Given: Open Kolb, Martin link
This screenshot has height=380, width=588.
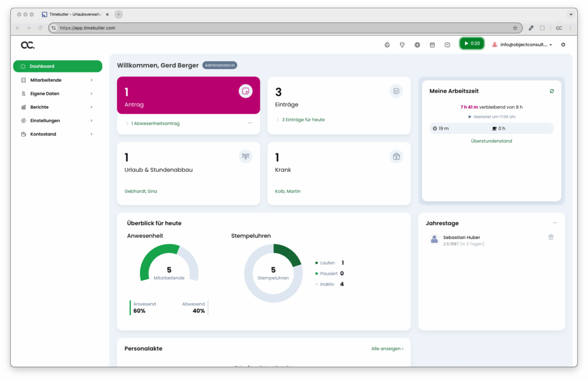Looking at the screenshot, I should [288, 191].
